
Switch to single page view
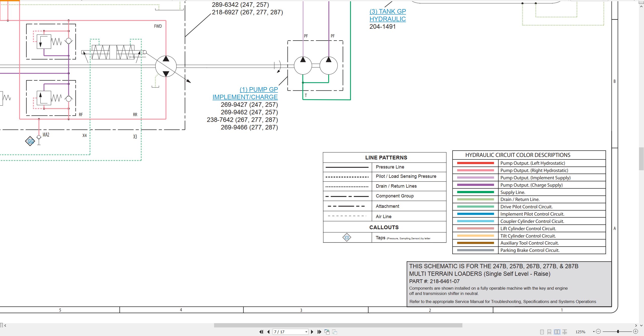(542, 332)
